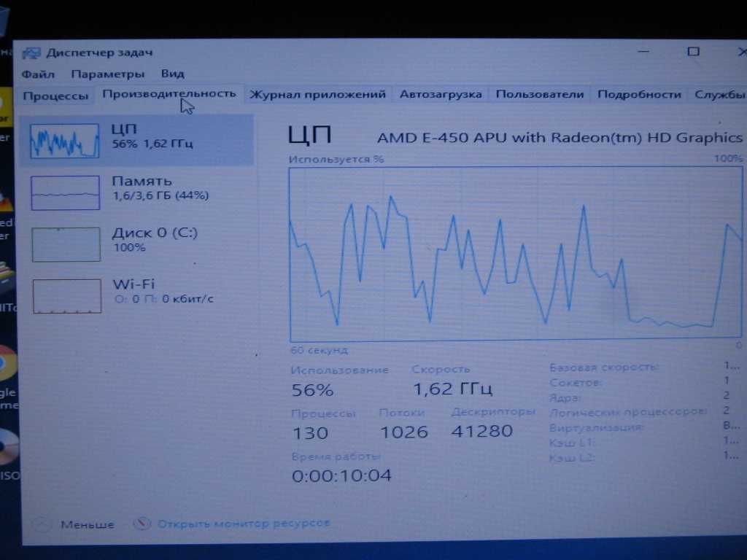Click the Использование 56% value

(312, 391)
